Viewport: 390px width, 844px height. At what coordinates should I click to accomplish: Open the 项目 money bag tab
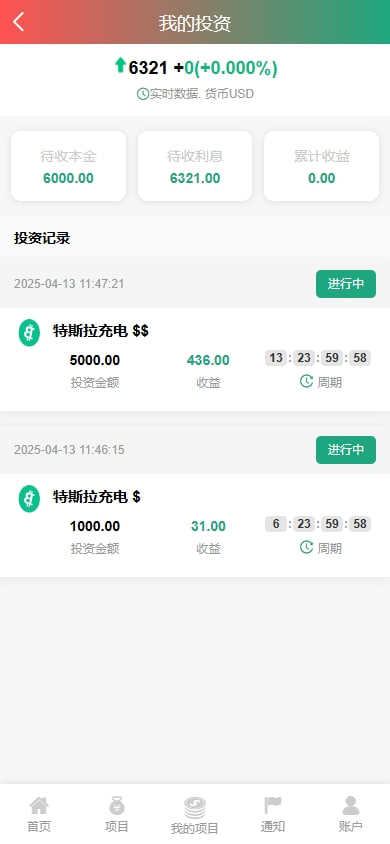(x=117, y=815)
